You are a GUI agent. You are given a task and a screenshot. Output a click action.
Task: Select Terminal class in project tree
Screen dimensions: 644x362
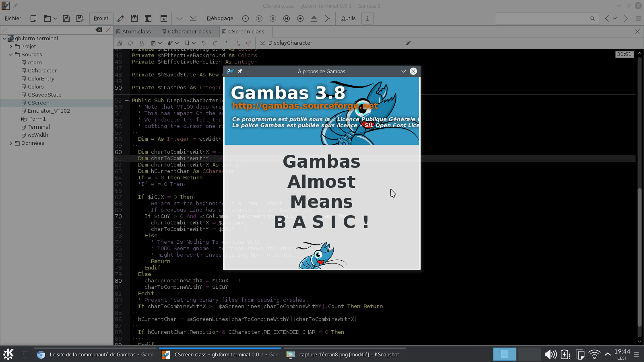pyautogui.click(x=39, y=127)
